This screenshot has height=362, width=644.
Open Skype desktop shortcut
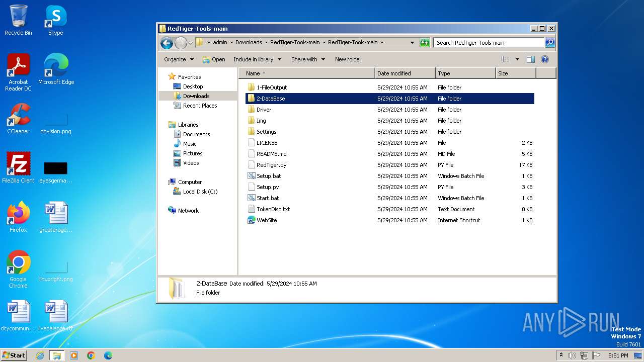point(55,20)
